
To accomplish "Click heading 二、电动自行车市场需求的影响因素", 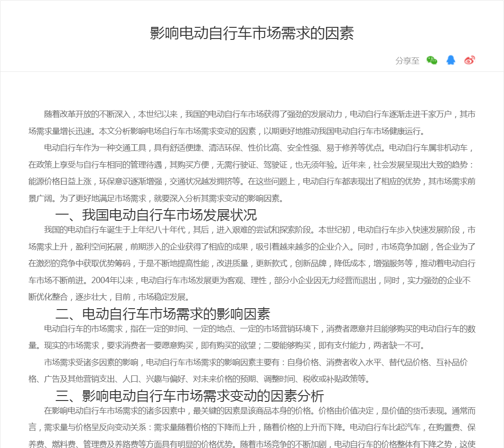I will (163, 314).
